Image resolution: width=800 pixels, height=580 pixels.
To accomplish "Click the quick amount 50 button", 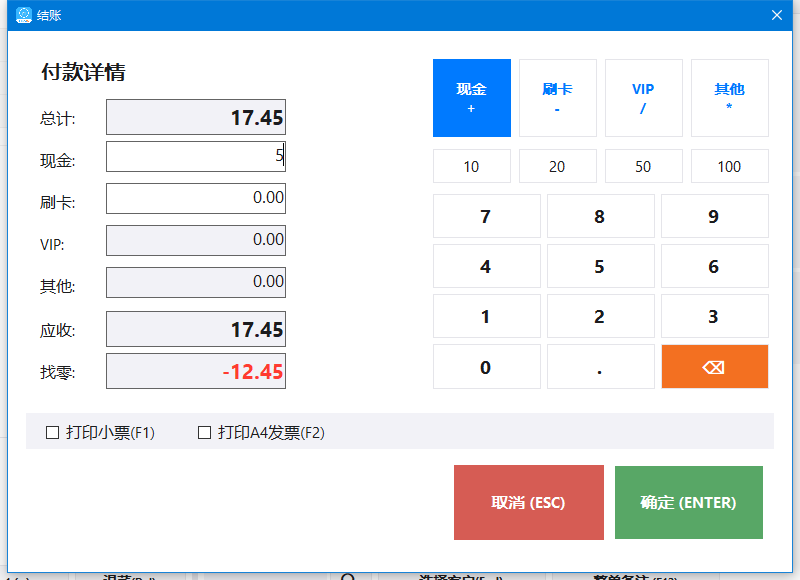I will pyautogui.click(x=643, y=166).
